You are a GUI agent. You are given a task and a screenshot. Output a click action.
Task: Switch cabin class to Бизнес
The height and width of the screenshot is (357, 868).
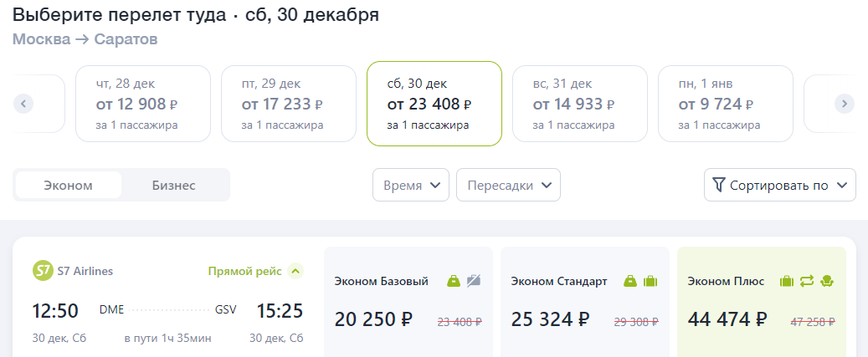[x=174, y=185]
